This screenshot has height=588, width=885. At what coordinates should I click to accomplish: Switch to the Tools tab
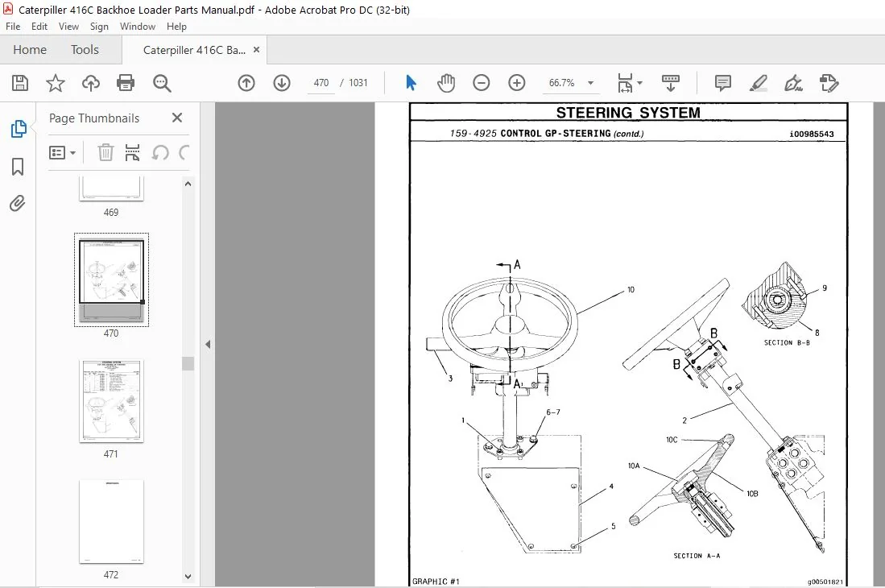pyautogui.click(x=85, y=50)
